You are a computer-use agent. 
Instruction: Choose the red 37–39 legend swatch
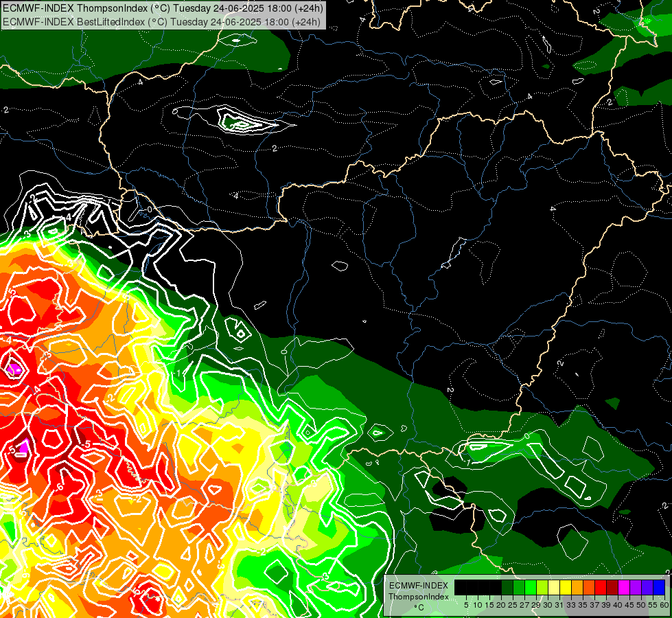pos(601,588)
